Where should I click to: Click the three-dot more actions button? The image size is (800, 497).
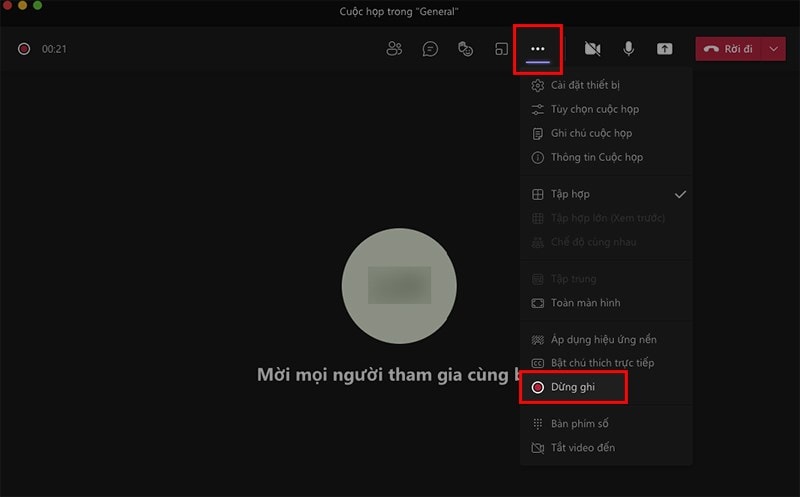click(538, 49)
